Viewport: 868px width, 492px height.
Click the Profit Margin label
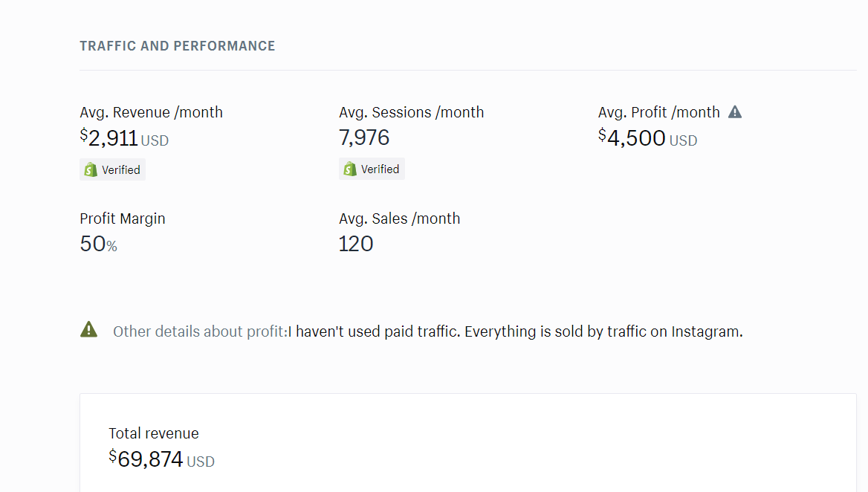(123, 219)
